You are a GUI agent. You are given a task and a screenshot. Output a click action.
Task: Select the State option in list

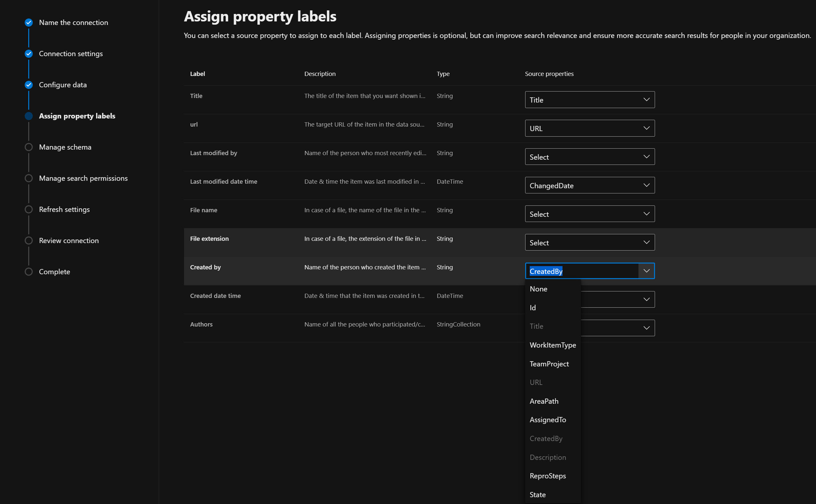pos(537,495)
